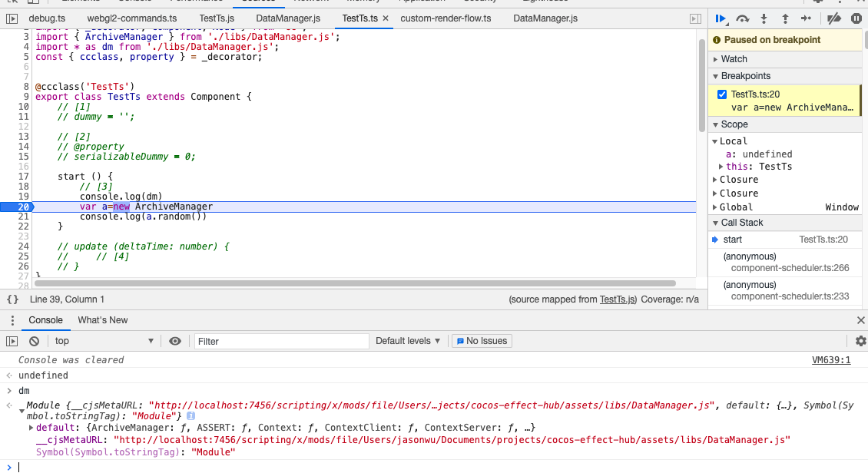Clear the console output
The image size is (868, 473).
[34, 341]
